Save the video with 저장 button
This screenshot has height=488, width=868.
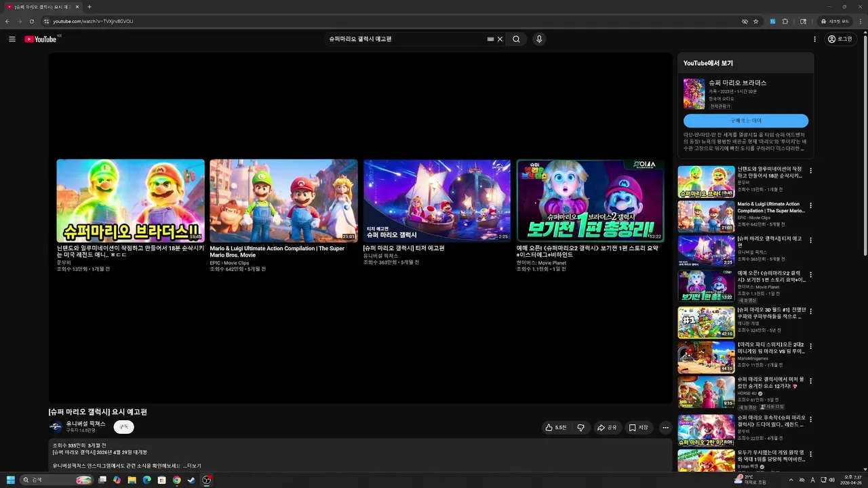[638, 428]
